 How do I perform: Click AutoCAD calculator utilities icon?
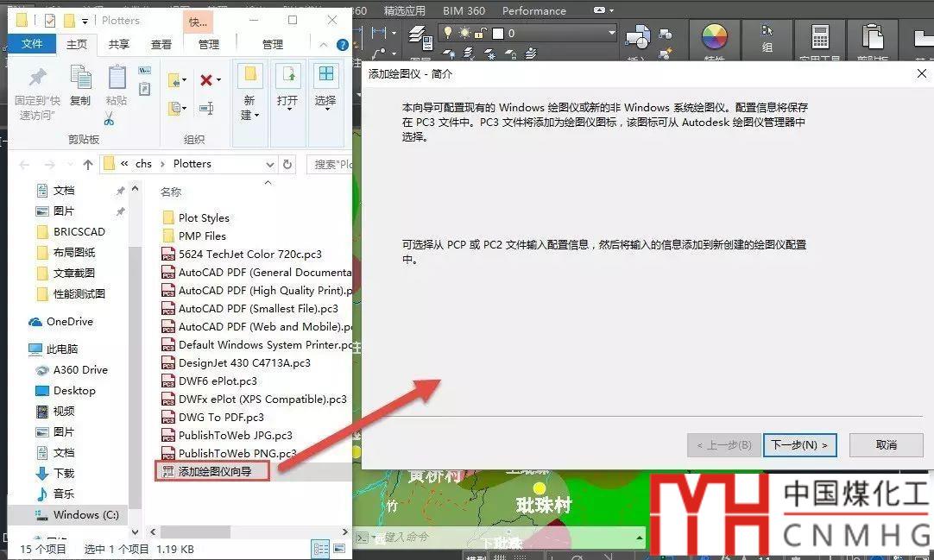(x=820, y=37)
